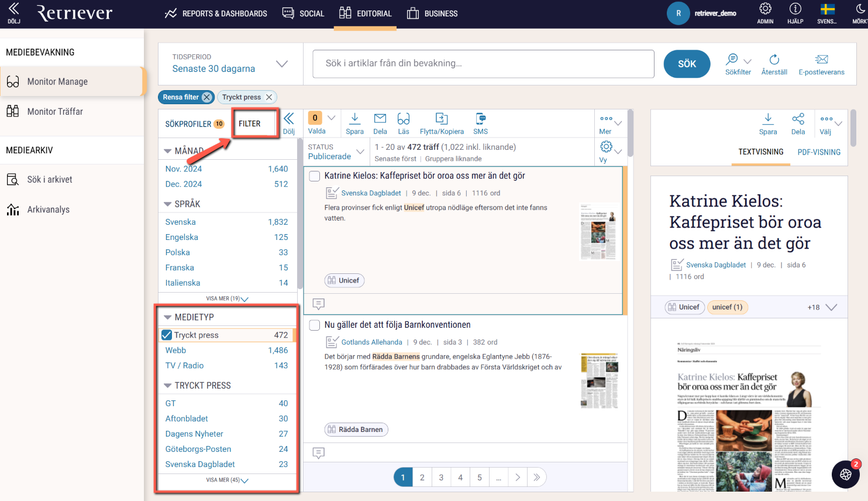Select the TEXTVISNING tab
This screenshot has width=868, height=501.
pyautogui.click(x=760, y=152)
